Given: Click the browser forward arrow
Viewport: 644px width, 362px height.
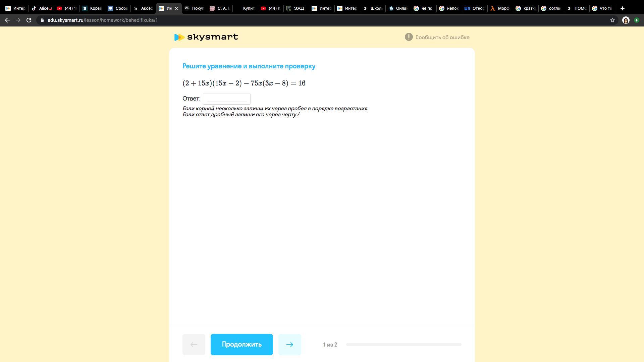Looking at the screenshot, I should [18, 20].
